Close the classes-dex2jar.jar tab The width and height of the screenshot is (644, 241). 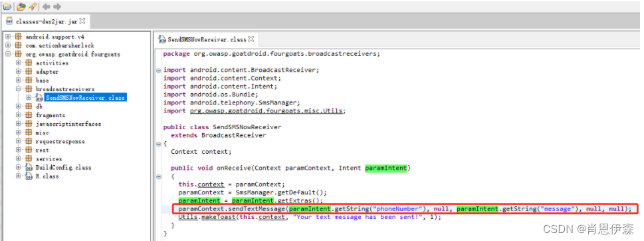(x=82, y=21)
